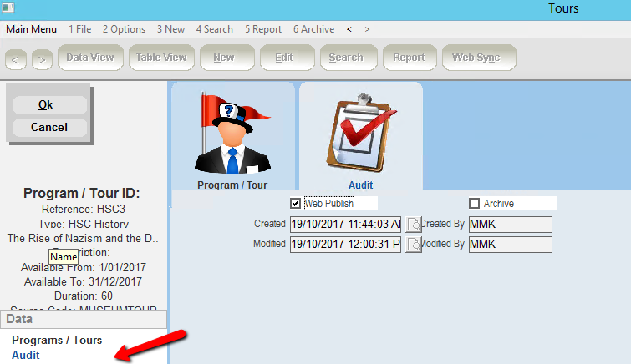The image size is (631, 364).
Task: Click the Web Sync toolbar button
Action: point(478,58)
